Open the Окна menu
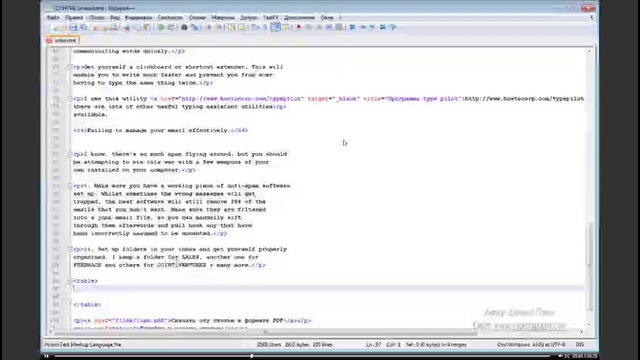The width and height of the screenshot is (640, 360). [x=327, y=18]
